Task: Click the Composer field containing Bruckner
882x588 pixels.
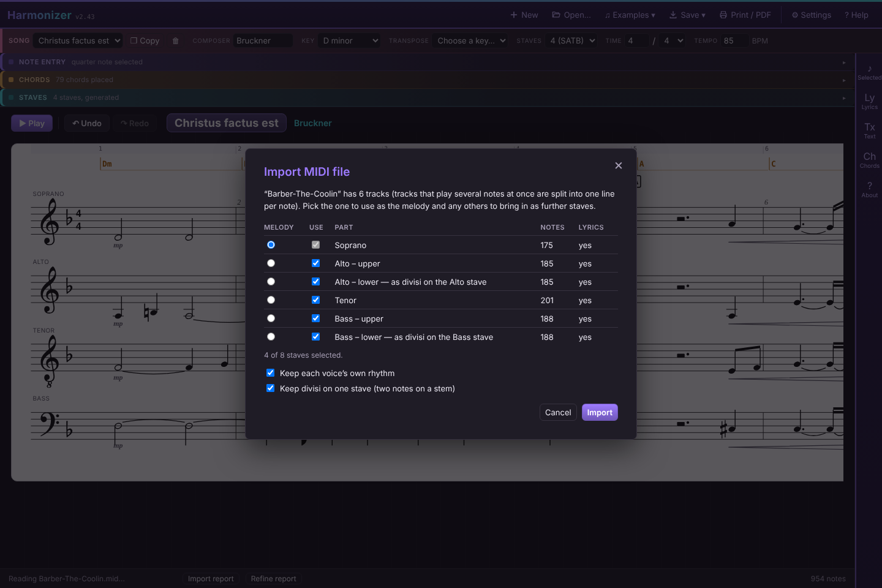Action: (263, 40)
